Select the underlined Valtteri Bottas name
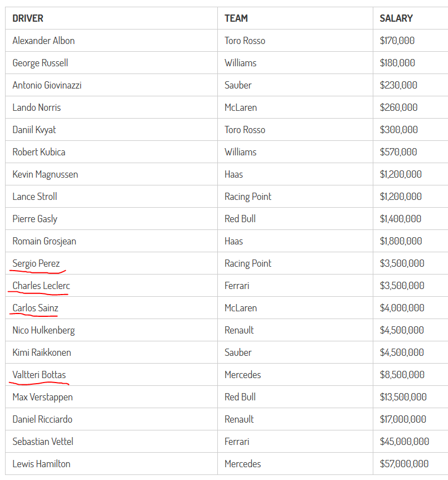Screen dimensions: 448x480 tap(39, 375)
